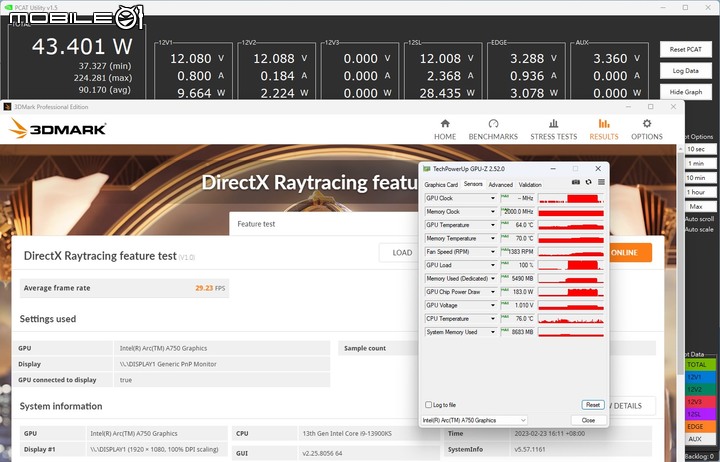Click the GPU Chip Power Draw graph
720x462 pixels.
[x=571, y=292]
